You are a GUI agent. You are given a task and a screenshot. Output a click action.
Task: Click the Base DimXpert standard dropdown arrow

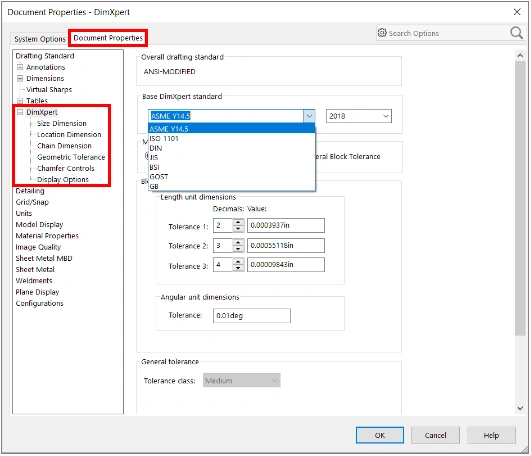coord(309,116)
